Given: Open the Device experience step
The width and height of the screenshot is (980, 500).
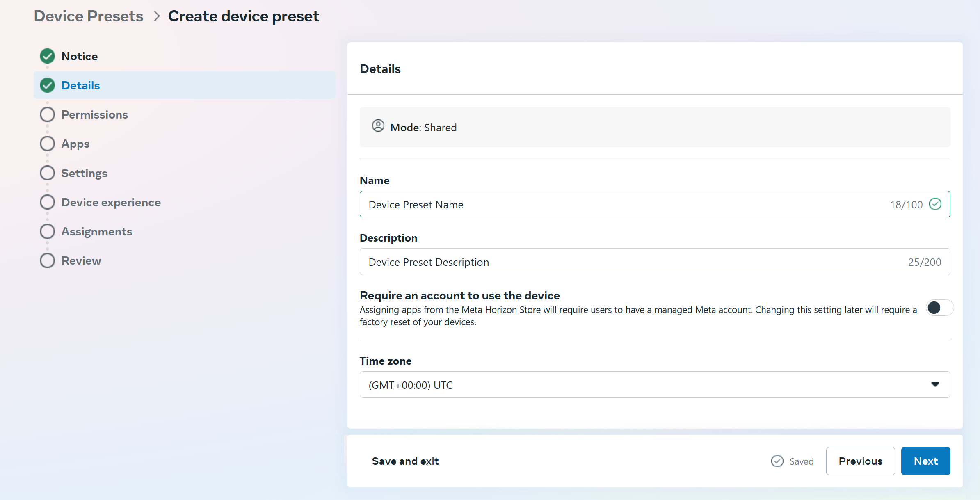Looking at the screenshot, I should (x=111, y=202).
